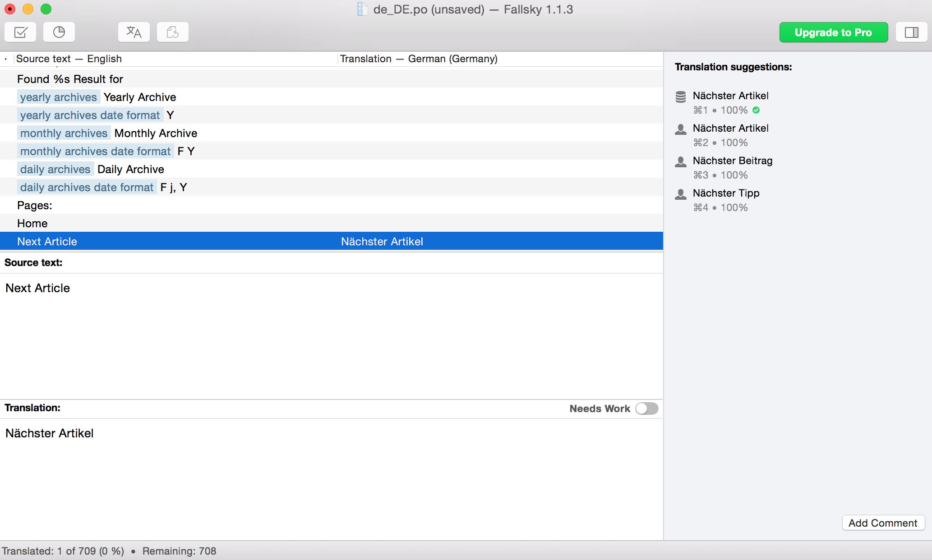932x560 pixels.
Task: Sort by Translation — German column header
Action: pyautogui.click(x=419, y=59)
